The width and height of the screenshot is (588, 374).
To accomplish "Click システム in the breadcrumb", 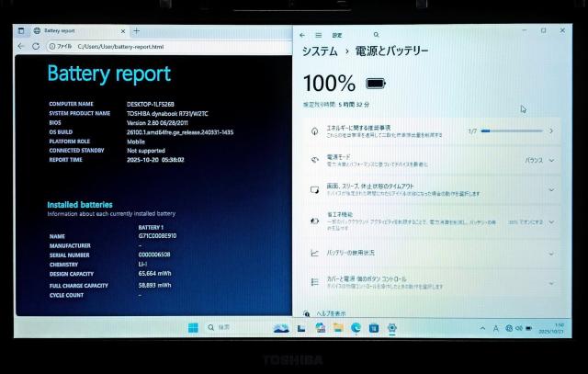I will pyautogui.click(x=320, y=51).
